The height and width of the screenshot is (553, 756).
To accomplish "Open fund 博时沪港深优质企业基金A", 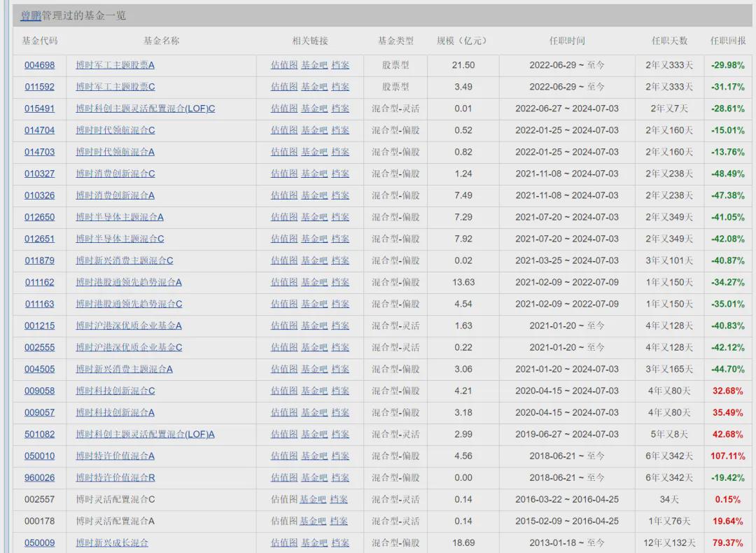I will pos(129,325).
